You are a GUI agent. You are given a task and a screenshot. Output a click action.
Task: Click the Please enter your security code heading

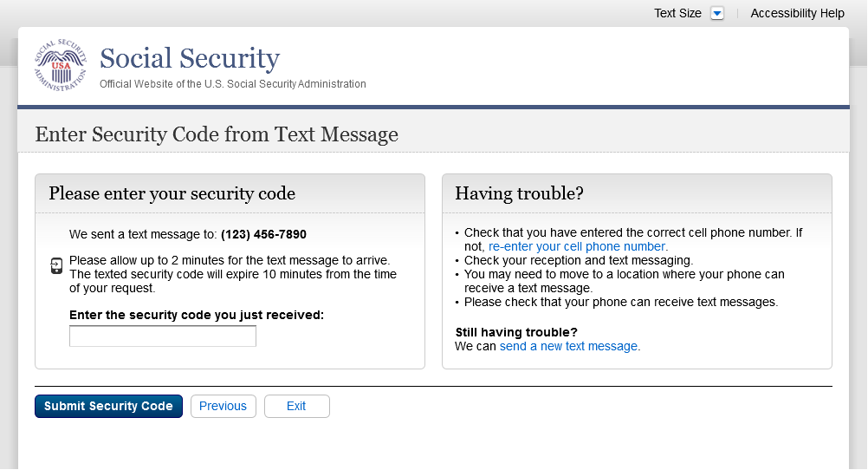pyautogui.click(x=172, y=193)
